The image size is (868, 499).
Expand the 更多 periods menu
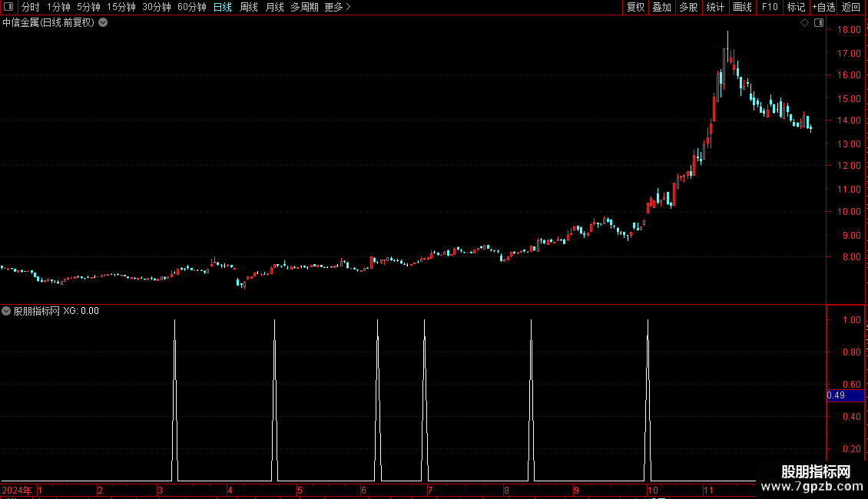pyautogui.click(x=338, y=7)
